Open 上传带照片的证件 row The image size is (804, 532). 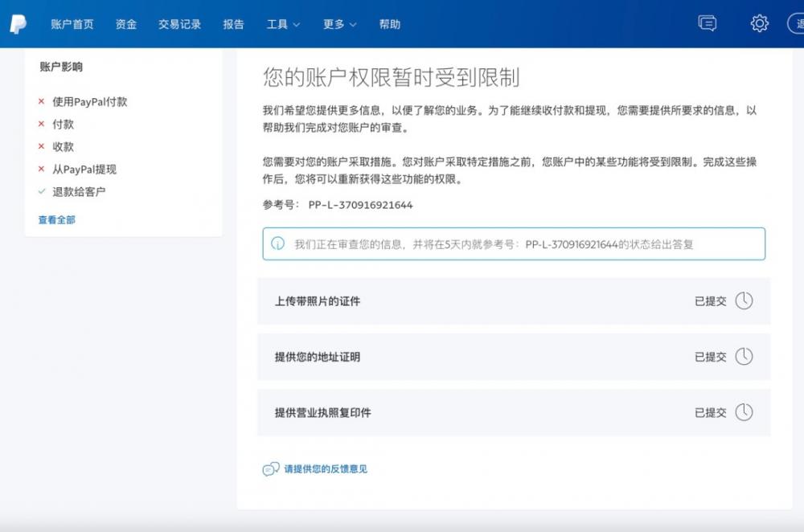514,301
